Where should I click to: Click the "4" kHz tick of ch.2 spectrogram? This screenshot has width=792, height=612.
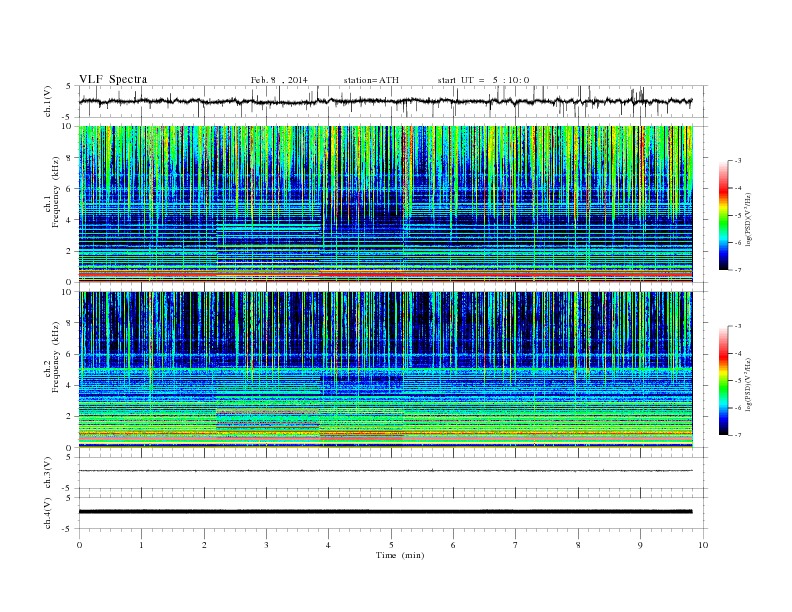point(69,385)
